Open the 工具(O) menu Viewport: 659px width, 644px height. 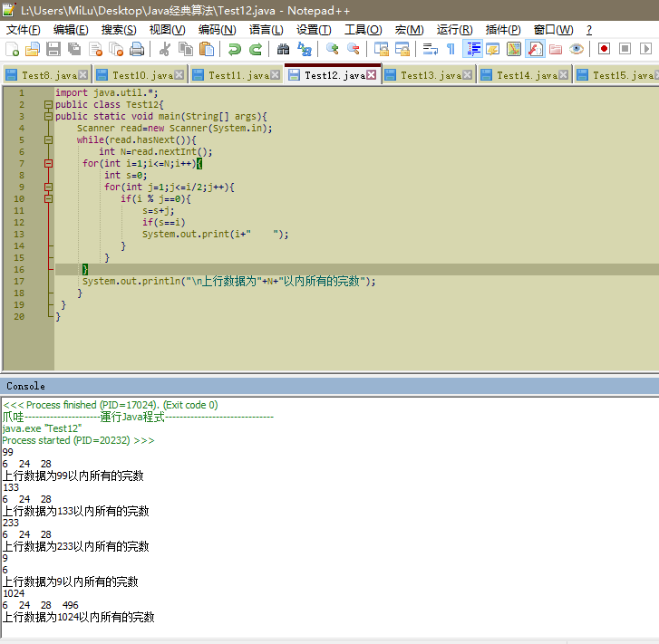click(x=363, y=30)
